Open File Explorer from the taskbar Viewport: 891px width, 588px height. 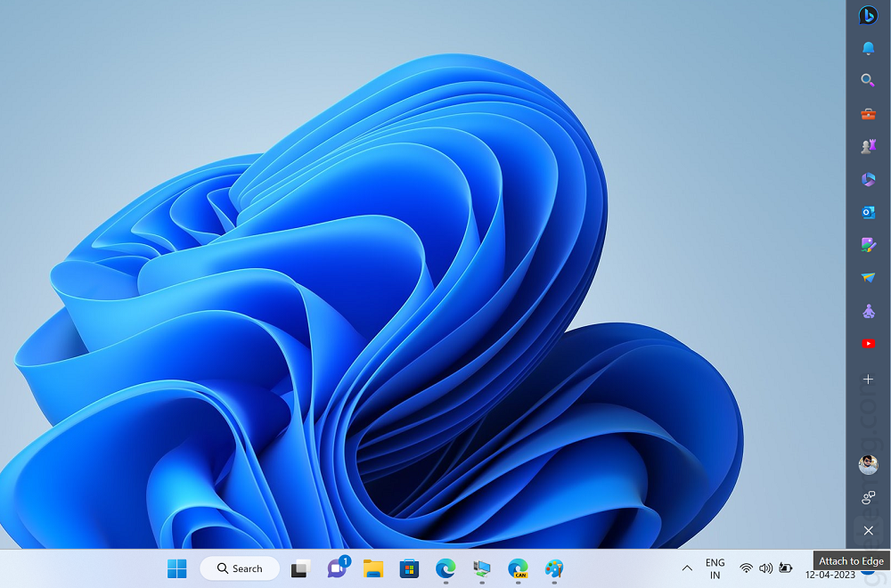373,568
